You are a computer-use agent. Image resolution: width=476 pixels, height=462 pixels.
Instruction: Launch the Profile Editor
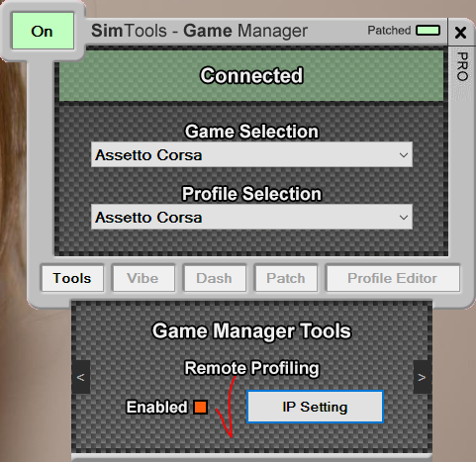[393, 278]
